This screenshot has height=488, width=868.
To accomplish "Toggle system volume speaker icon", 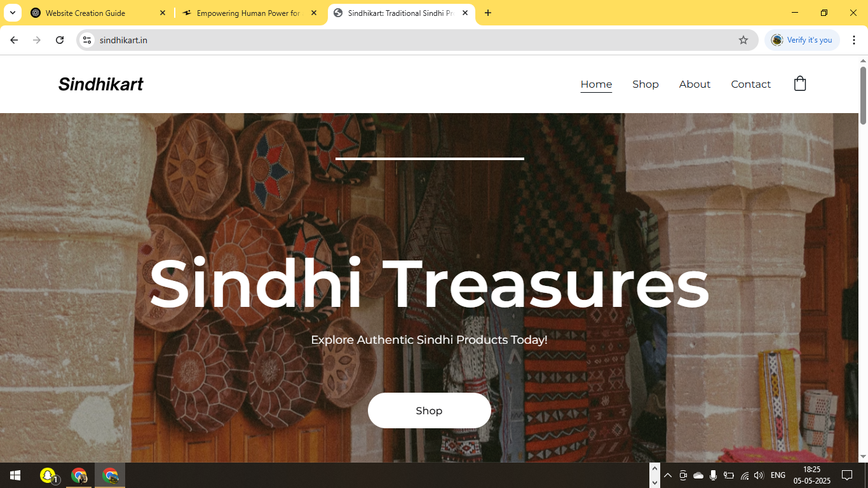I will tap(758, 475).
